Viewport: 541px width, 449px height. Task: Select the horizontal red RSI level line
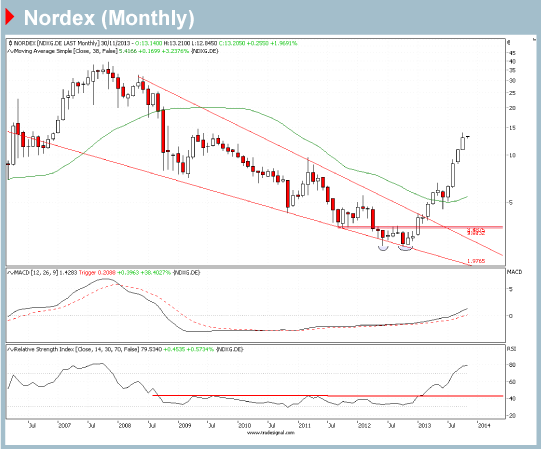[x=327, y=396]
